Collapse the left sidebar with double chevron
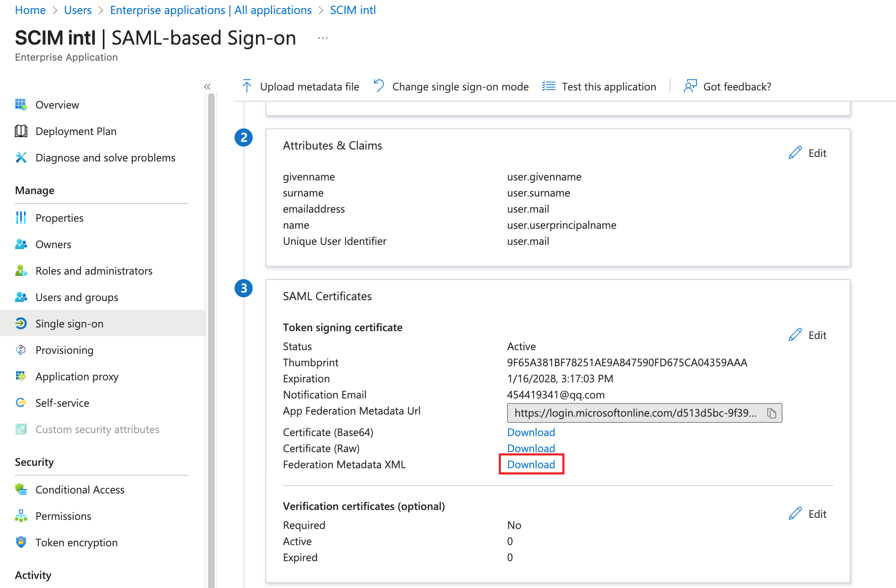This screenshot has height=588, width=896. (207, 86)
